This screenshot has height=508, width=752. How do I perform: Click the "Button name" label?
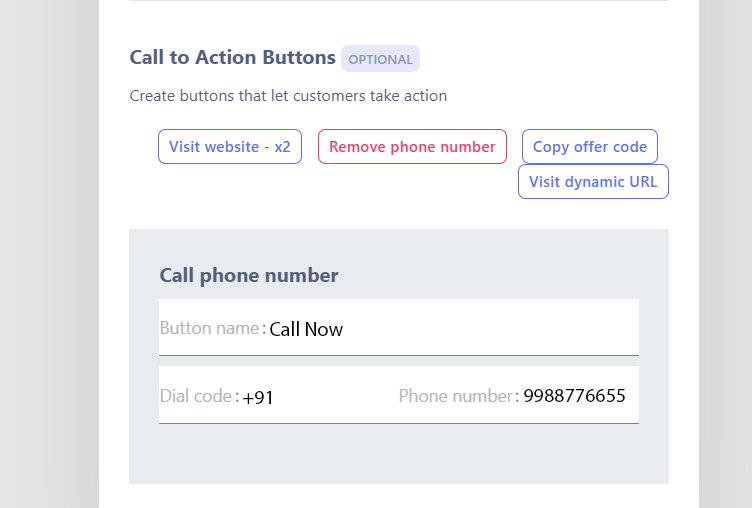[x=210, y=328]
